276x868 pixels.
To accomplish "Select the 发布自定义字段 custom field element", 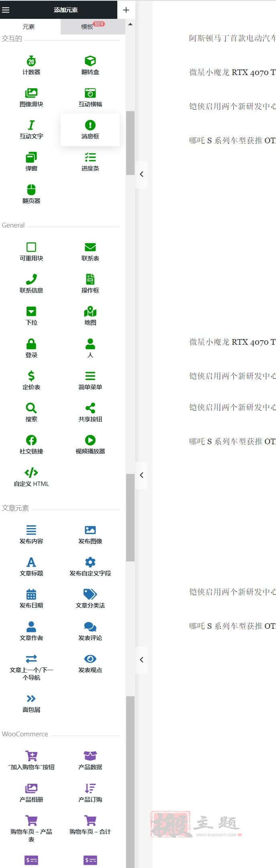I will (x=90, y=567).
